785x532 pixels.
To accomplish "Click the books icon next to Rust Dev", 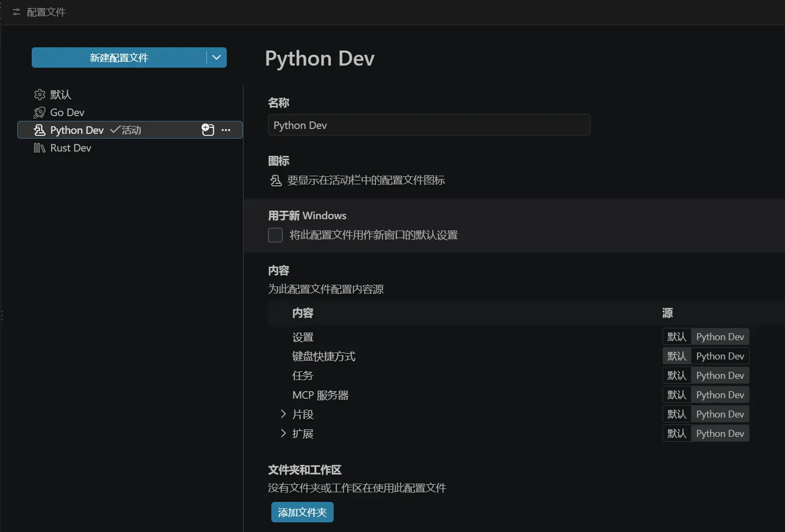I will [x=39, y=148].
